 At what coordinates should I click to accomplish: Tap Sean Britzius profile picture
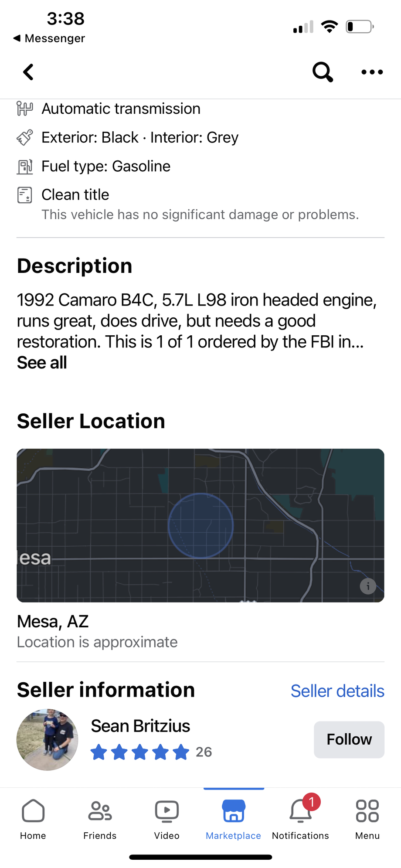[x=48, y=739]
